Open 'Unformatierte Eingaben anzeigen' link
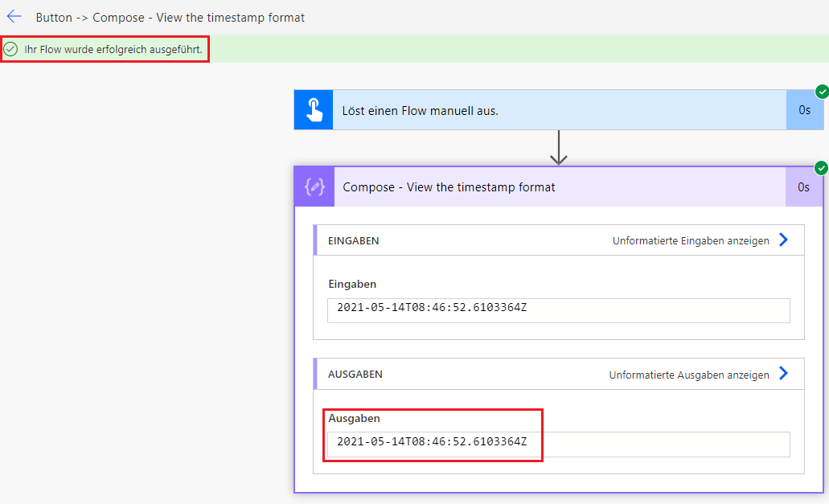Viewport: 829px width, 504px height. pyautogui.click(x=691, y=241)
